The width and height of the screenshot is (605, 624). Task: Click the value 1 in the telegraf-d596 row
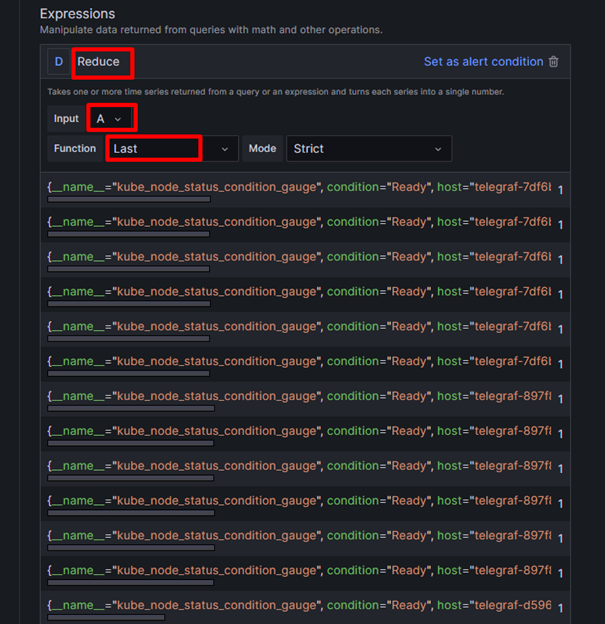point(560,607)
